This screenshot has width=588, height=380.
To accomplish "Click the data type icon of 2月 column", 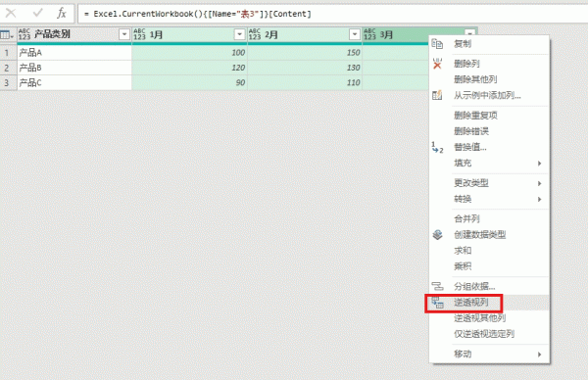I will pos(255,34).
